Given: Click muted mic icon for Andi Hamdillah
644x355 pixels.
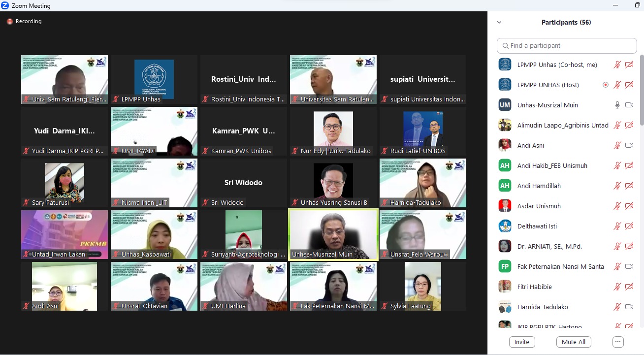Looking at the screenshot, I should (617, 186).
